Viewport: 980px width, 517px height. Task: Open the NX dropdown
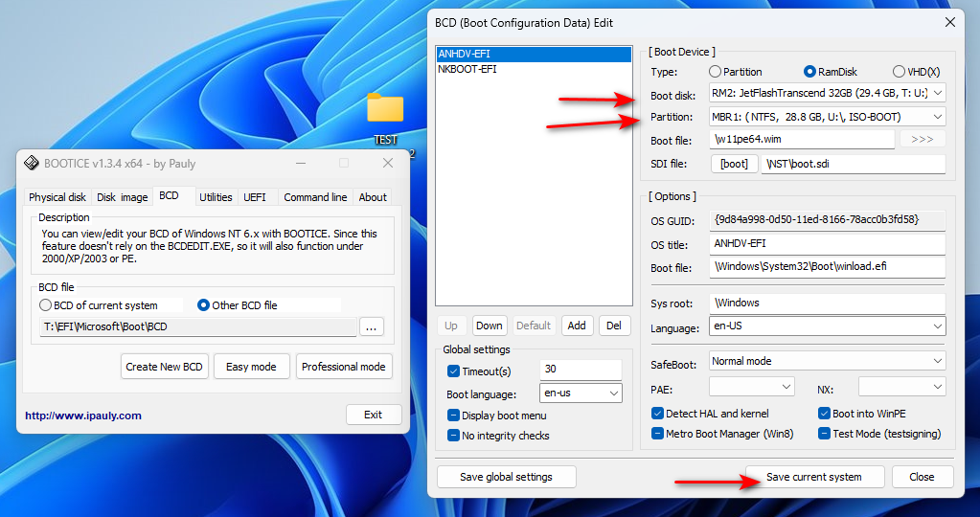coord(901,387)
